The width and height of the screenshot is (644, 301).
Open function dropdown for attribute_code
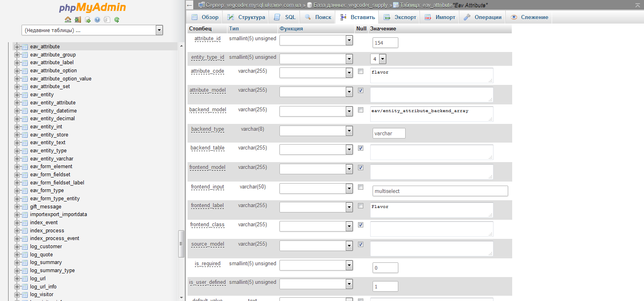pos(316,73)
